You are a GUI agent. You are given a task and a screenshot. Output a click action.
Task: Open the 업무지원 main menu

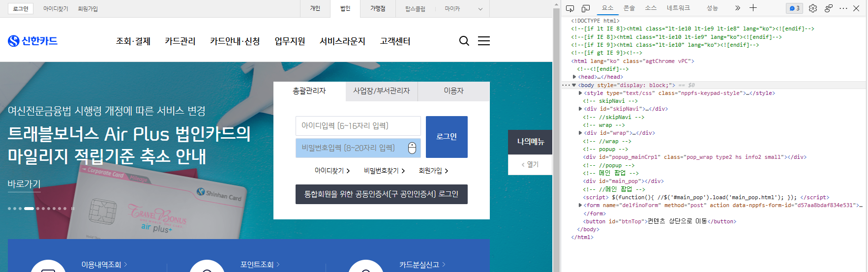click(x=290, y=41)
